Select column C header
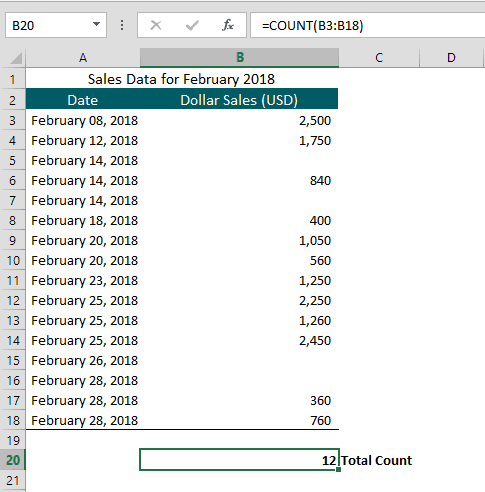This screenshot has width=485, height=492. [x=379, y=58]
